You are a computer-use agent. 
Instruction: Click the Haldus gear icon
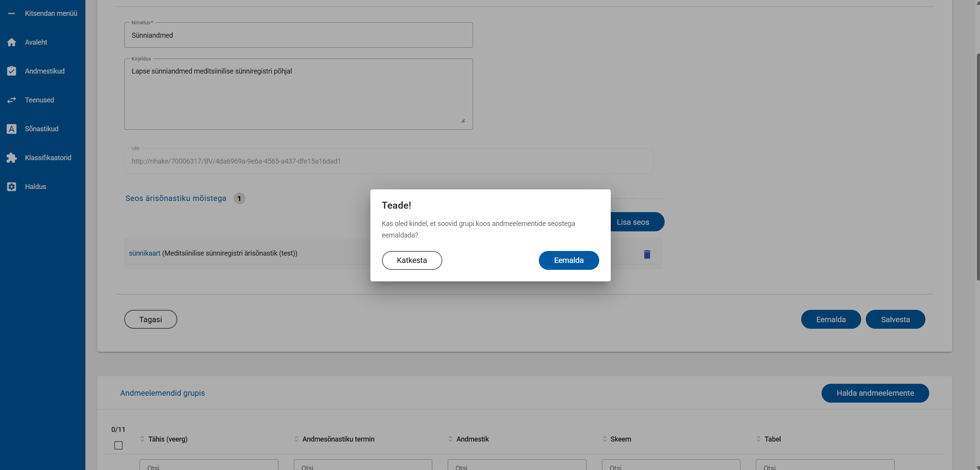click(x=12, y=187)
